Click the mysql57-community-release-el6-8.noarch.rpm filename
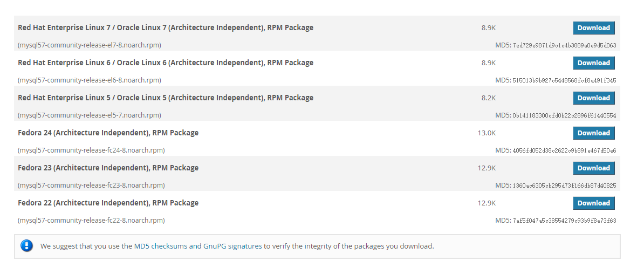This screenshot has height=275, width=644. point(90,80)
